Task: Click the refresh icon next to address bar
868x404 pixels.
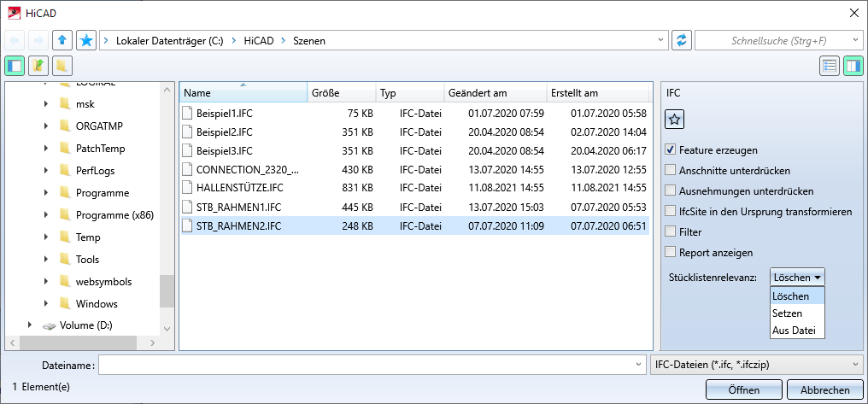Action: 681,40
